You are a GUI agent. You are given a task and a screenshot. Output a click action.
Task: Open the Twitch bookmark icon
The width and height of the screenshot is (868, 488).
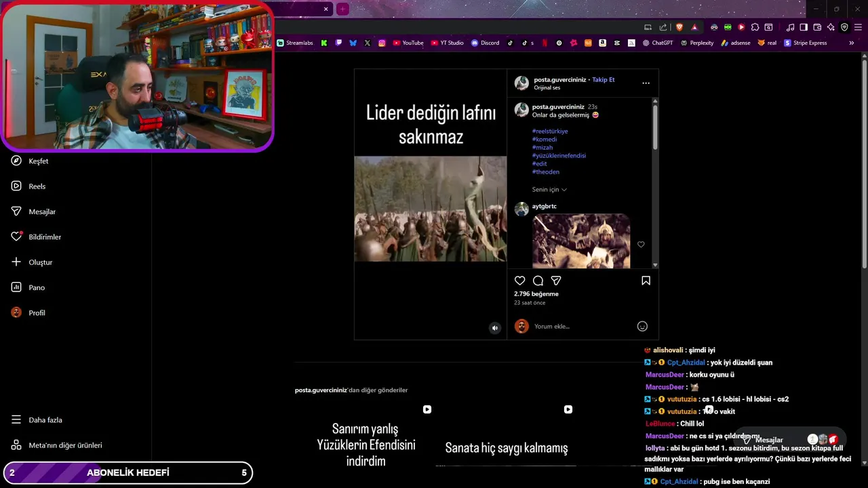point(338,43)
